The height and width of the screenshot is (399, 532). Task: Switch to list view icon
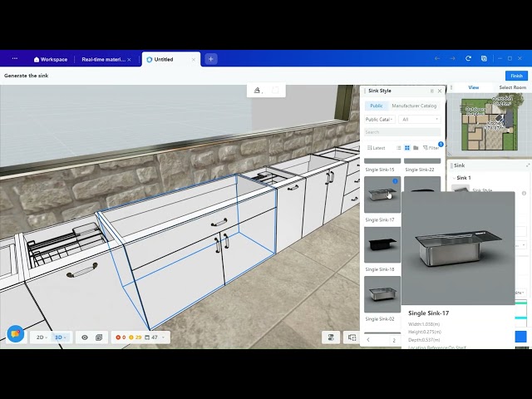coord(399,148)
